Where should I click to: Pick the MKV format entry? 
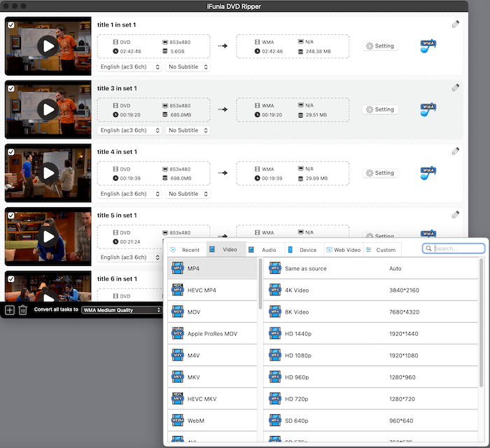tap(193, 377)
